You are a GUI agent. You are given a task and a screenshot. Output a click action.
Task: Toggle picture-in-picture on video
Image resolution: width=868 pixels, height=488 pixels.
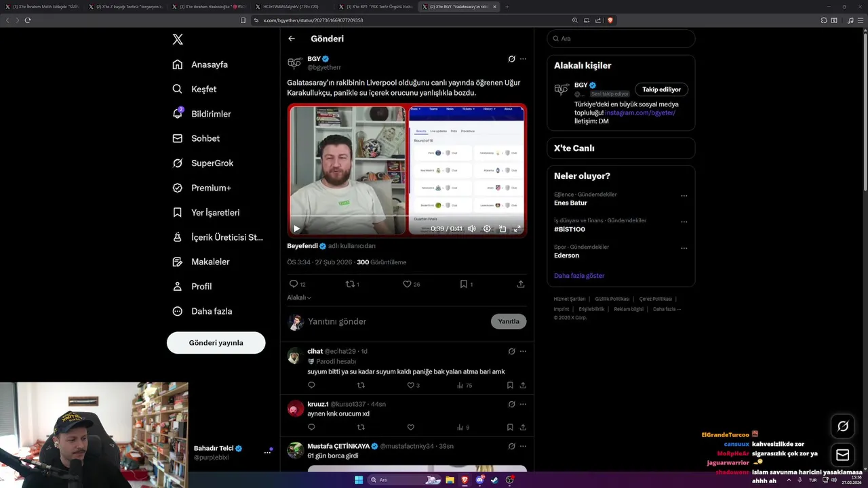click(x=502, y=228)
